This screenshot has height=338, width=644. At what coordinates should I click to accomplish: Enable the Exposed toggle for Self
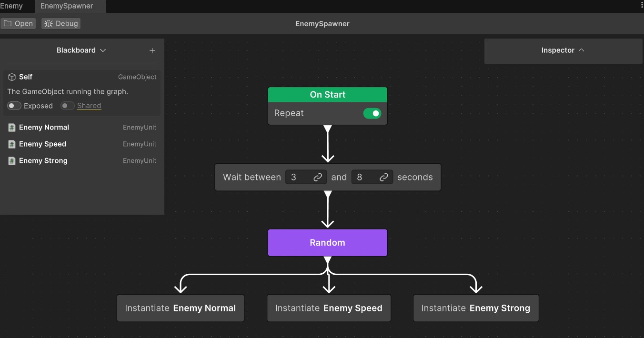14,106
